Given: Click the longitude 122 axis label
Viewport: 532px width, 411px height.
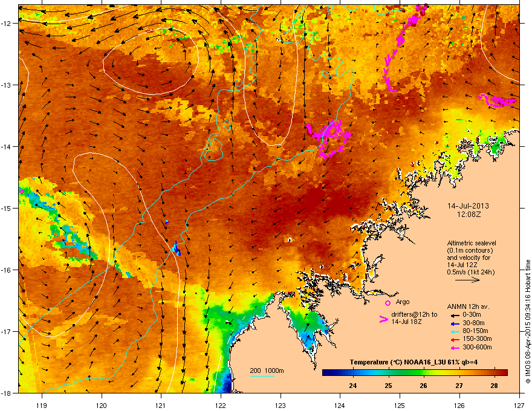Looking at the screenshot, I should click(221, 405).
